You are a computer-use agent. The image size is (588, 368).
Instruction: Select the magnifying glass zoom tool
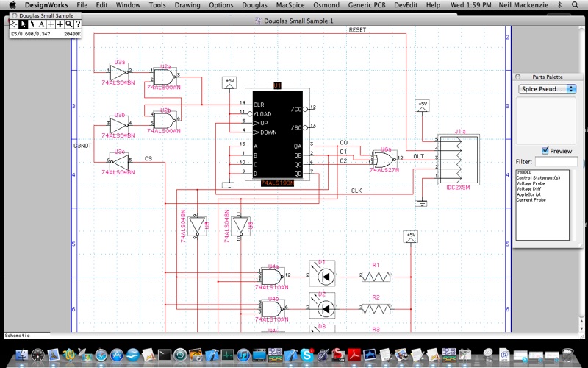68,24
